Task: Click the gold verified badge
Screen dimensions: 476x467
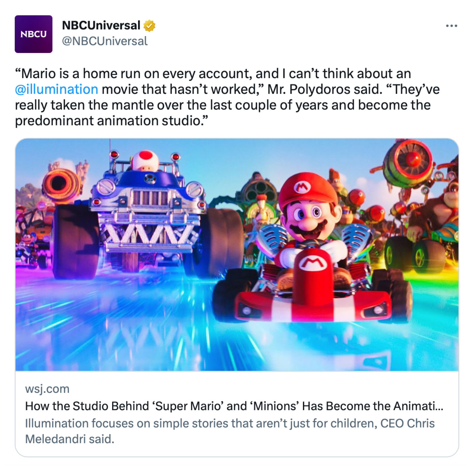Action: 149,26
